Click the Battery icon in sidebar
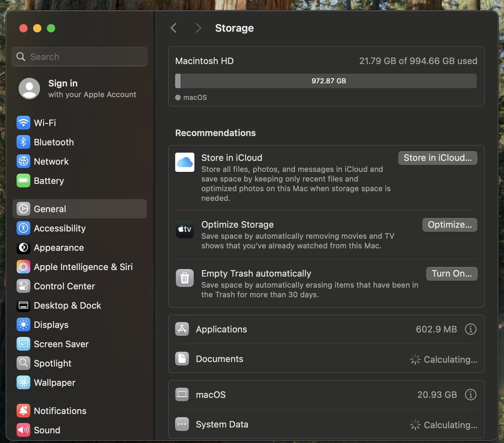This screenshot has width=504, height=443. [x=23, y=180]
